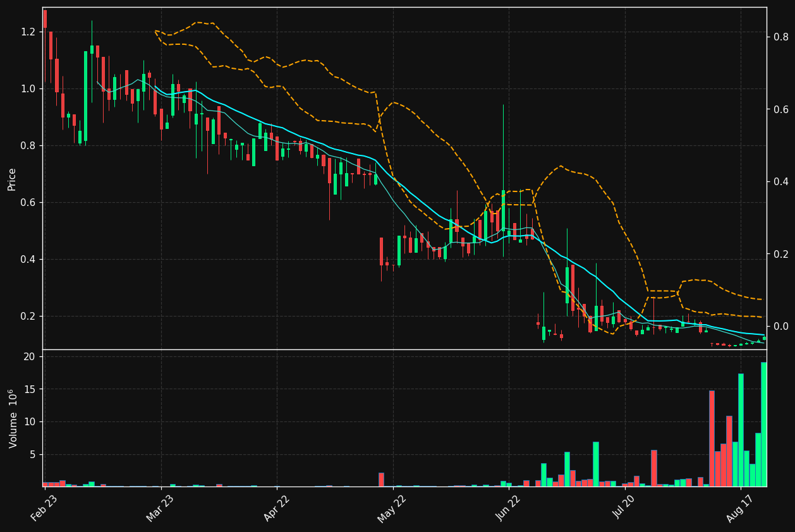The image size is (795, 532).
Task: Click the 0.6 left price tick label
Action: pos(30,202)
